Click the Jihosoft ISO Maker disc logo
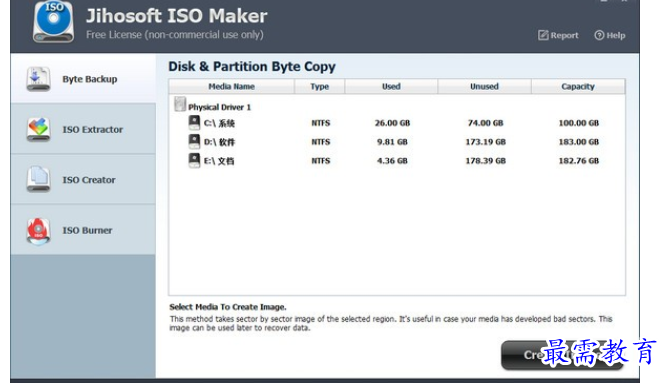This screenshot has height=383, width=665. click(53, 22)
